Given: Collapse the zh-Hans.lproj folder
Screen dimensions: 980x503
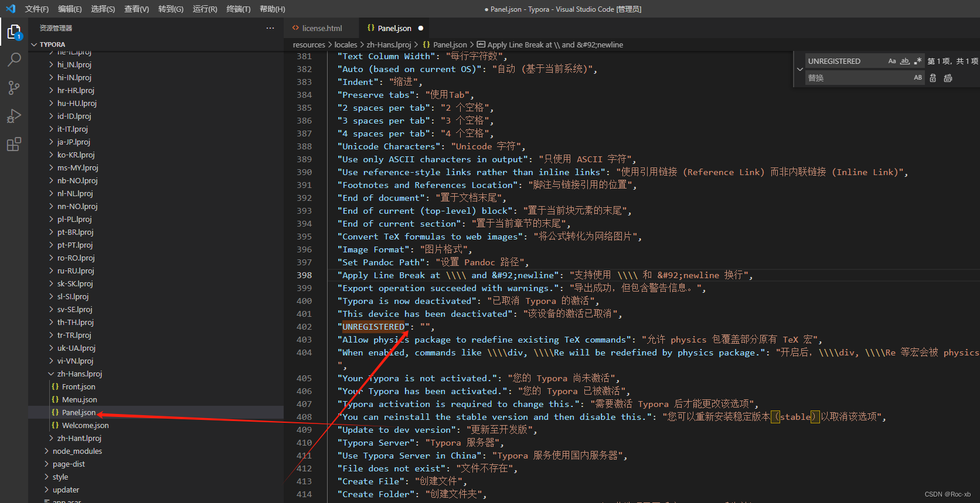Looking at the screenshot, I should point(51,374).
